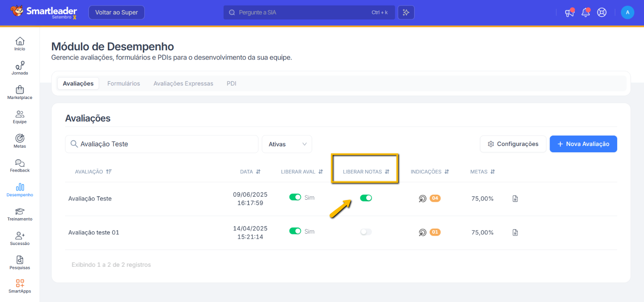
Task: Click the SIA sparkle assistant icon
Action: tap(406, 13)
